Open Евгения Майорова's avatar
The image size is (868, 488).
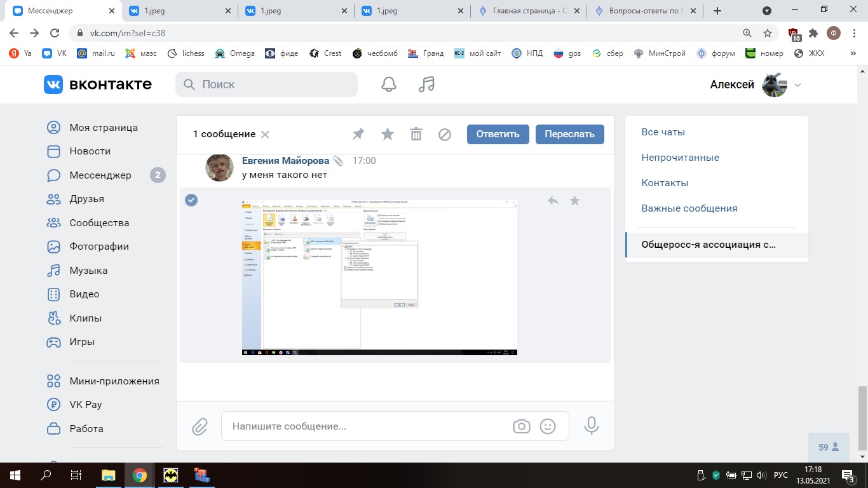219,168
